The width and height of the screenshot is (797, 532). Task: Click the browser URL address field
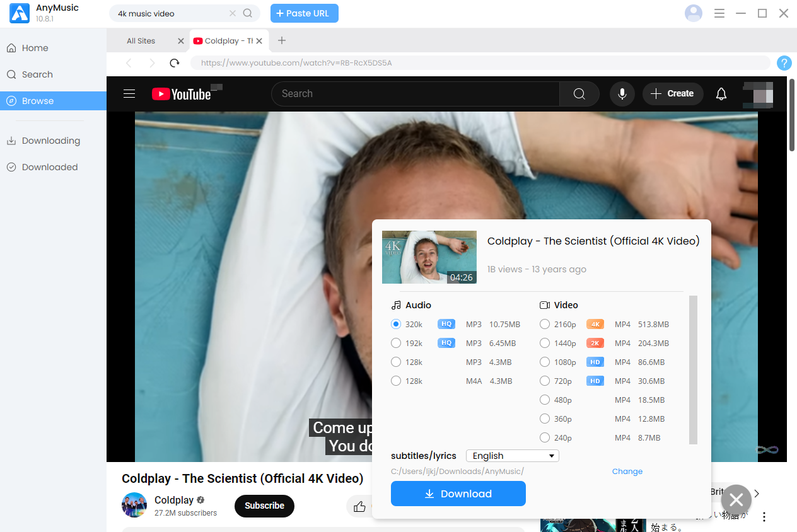(480, 63)
